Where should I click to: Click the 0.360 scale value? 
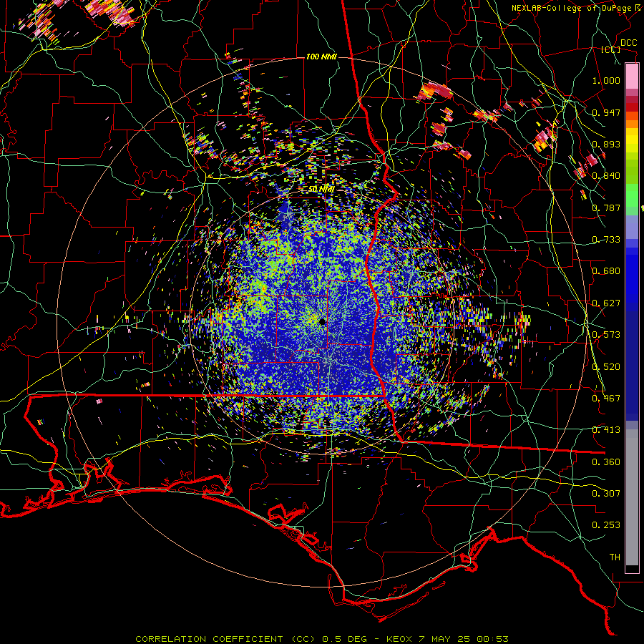click(606, 462)
